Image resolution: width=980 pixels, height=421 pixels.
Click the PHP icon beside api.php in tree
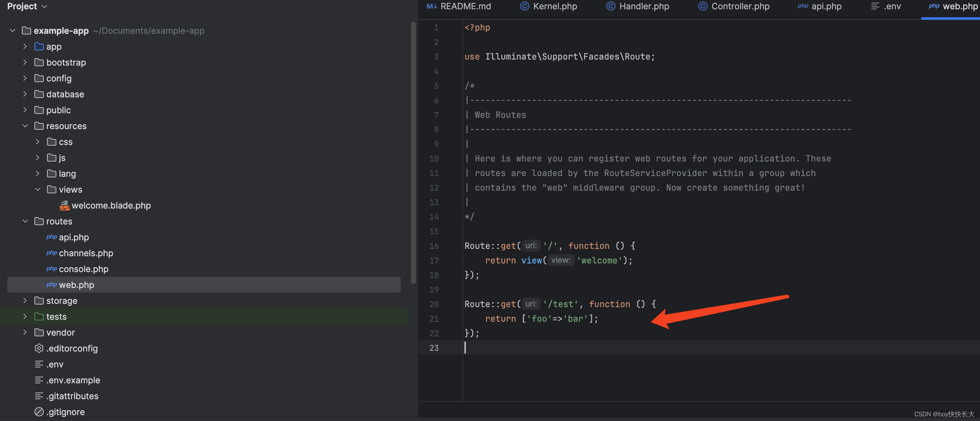pyautogui.click(x=51, y=237)
